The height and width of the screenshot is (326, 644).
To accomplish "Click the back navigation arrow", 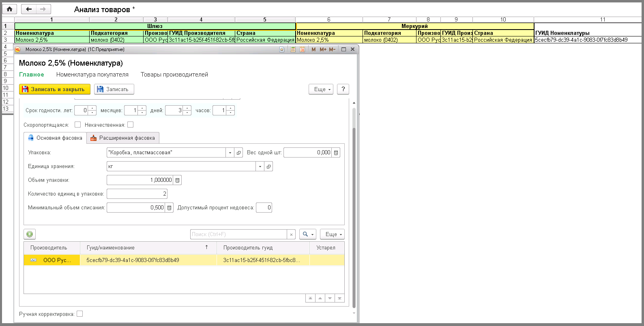I will (29, 9).
